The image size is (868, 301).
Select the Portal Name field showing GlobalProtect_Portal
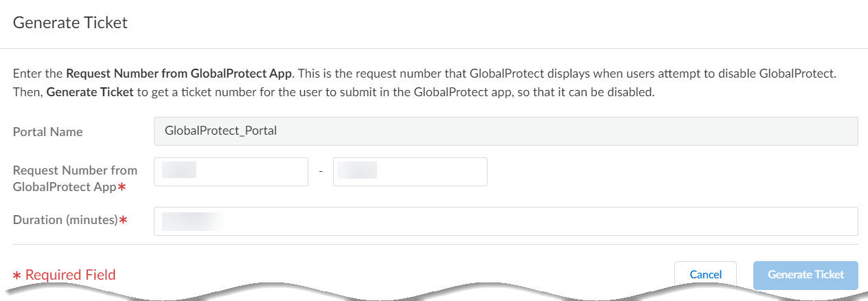pos(505,131)
